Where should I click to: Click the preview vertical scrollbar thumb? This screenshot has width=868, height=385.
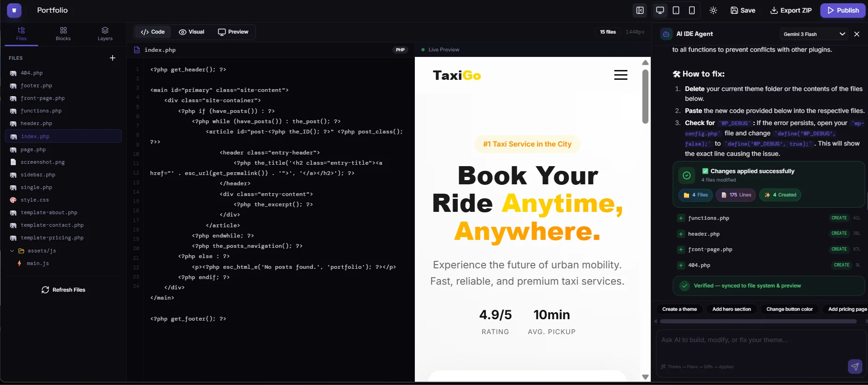[645, 97]
